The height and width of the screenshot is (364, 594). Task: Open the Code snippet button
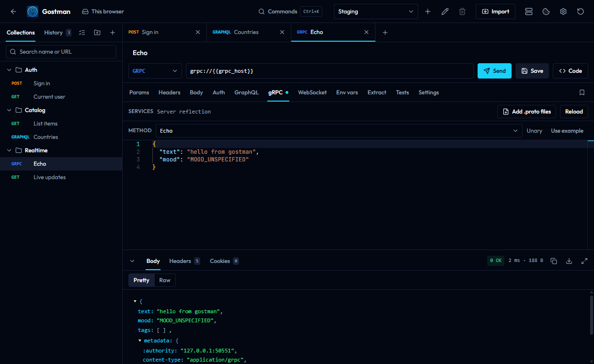pyautogui.click(x=570, y=71)
